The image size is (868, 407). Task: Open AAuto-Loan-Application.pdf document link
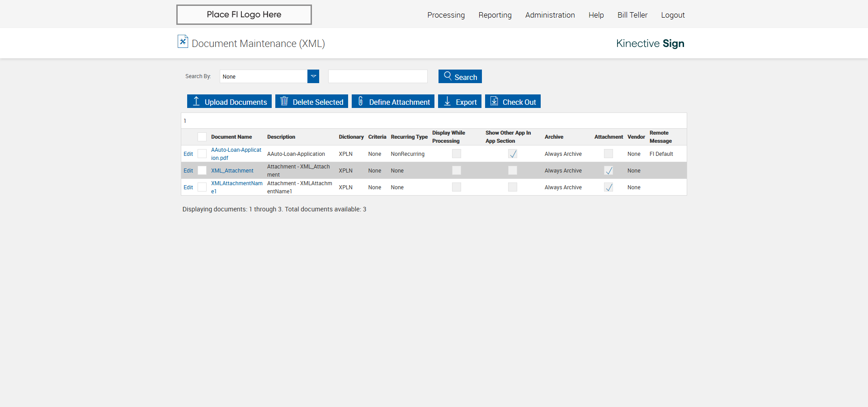(236, 154)
